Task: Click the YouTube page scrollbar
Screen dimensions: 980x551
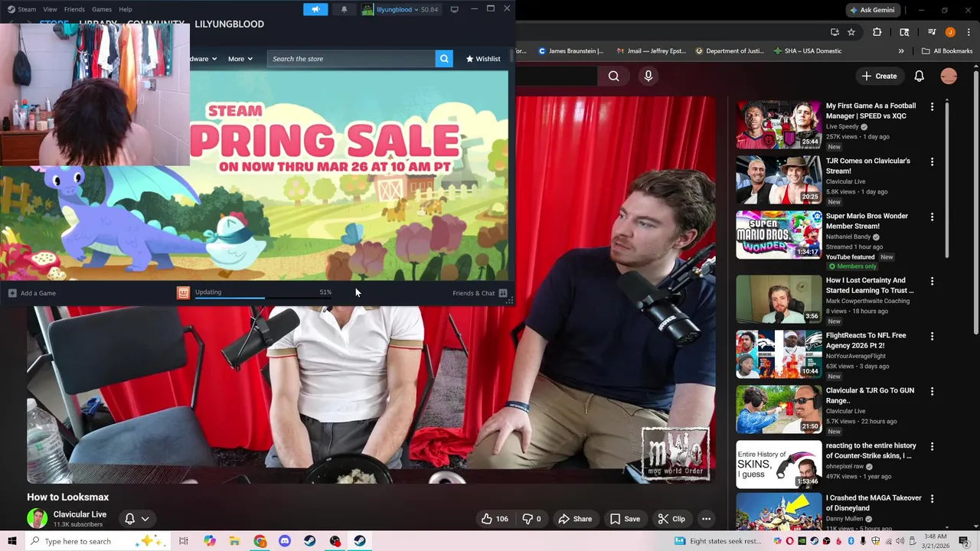Action: pos(975,203)
